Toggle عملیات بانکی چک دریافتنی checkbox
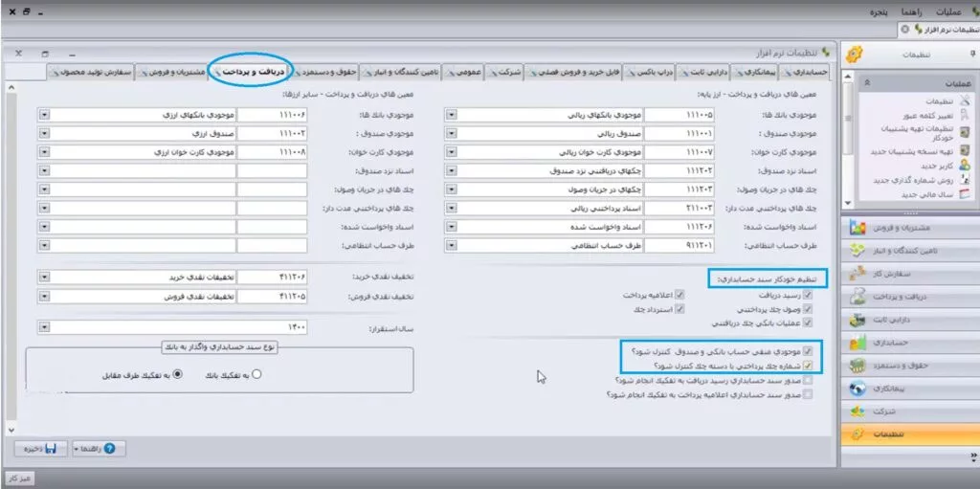The image size is (980, 489). [x=808, y=322]
